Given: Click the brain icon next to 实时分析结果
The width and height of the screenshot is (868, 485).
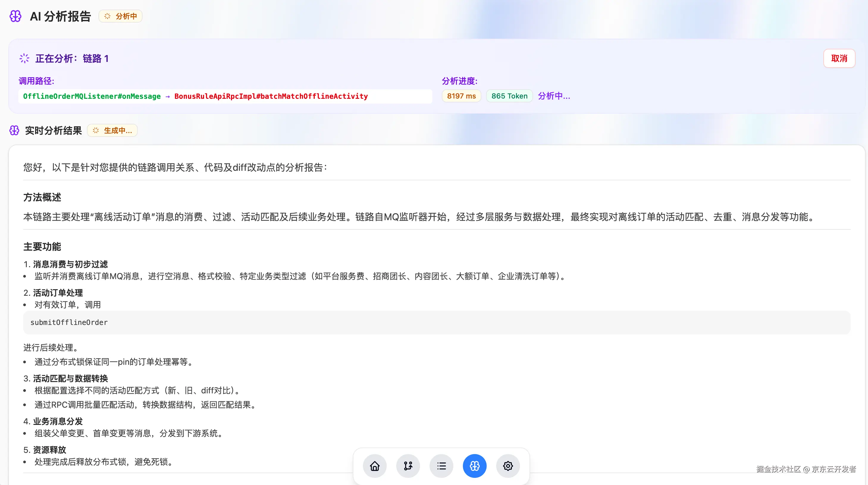Looking at the screenshot, I should pos(14,130).
